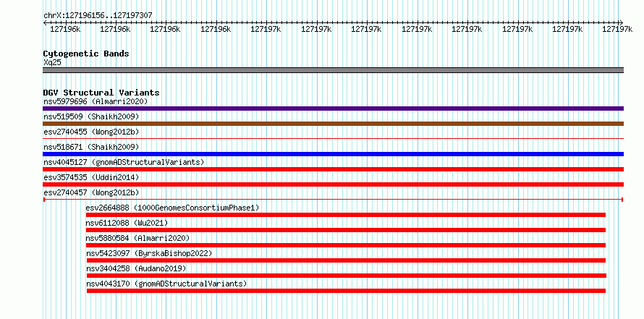This screenshot has width=644, height=319.
Task: Click the red esv3574535 variant bar
Action: (333, 184)
